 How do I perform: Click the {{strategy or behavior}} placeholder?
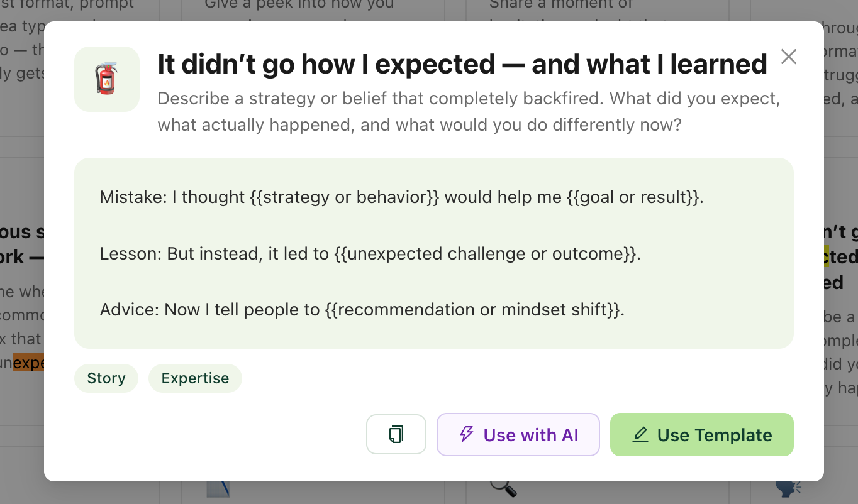coord(345,197)
